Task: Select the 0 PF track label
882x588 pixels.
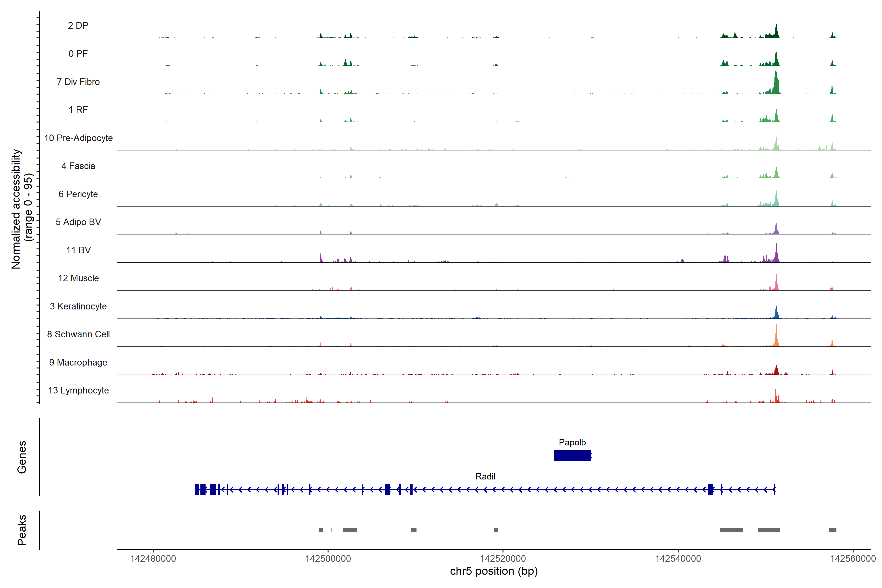Action: [x=78, y=54]
